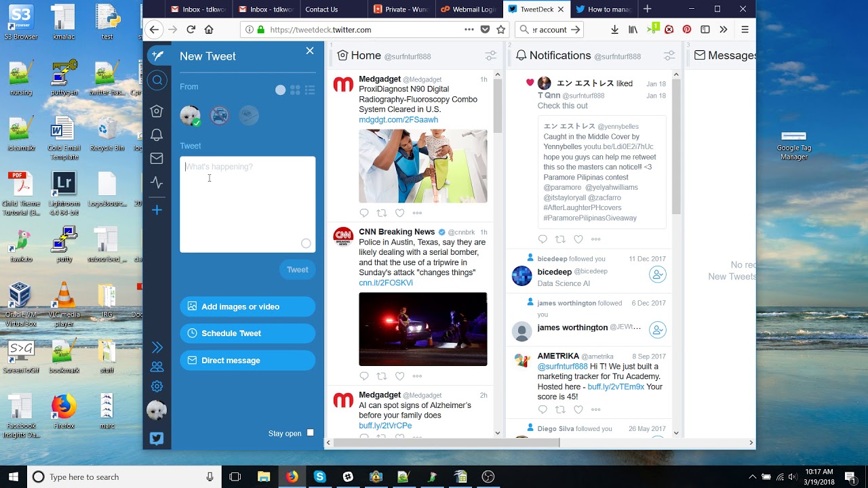Click the Tweet send button
This screenshot has height=488, width=868.
tap(297, 270)
